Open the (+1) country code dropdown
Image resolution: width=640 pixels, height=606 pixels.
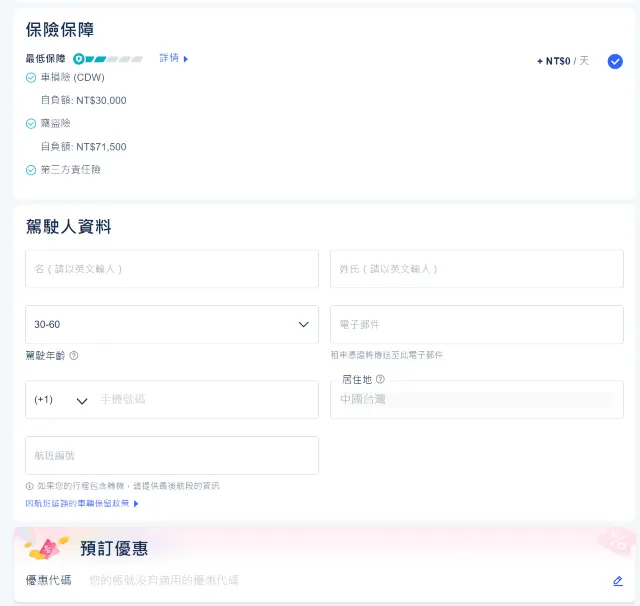tap(61, 400)
